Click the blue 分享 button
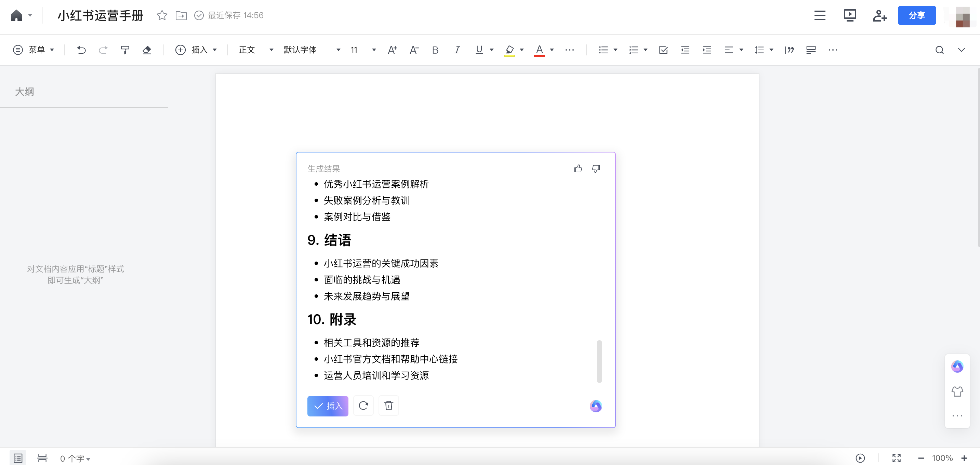This screenshot has height=465, width=980. click(916, 15)
